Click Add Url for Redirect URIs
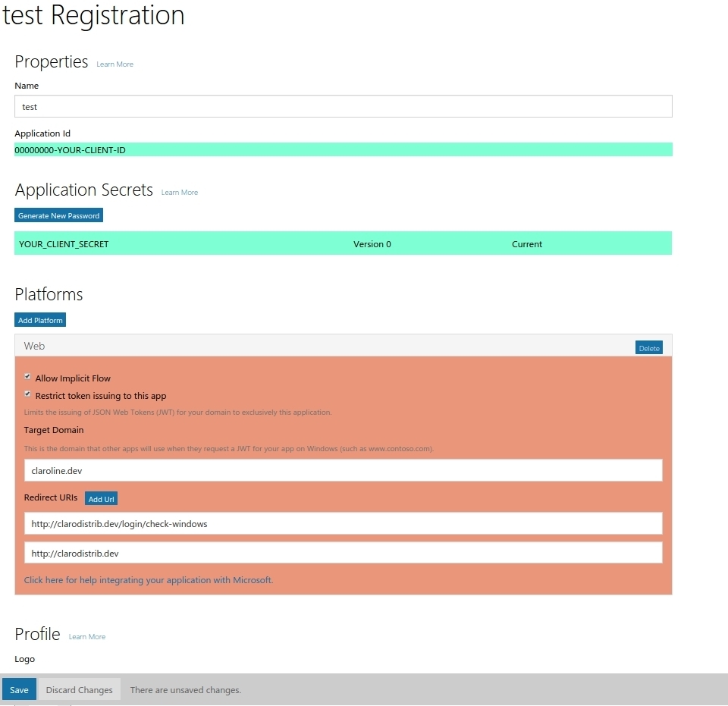 pos(101,499)
